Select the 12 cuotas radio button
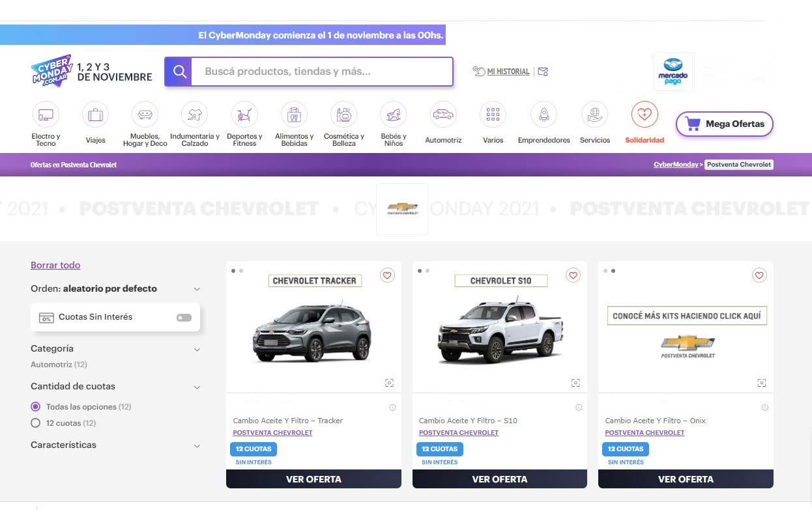 point(36,423)
